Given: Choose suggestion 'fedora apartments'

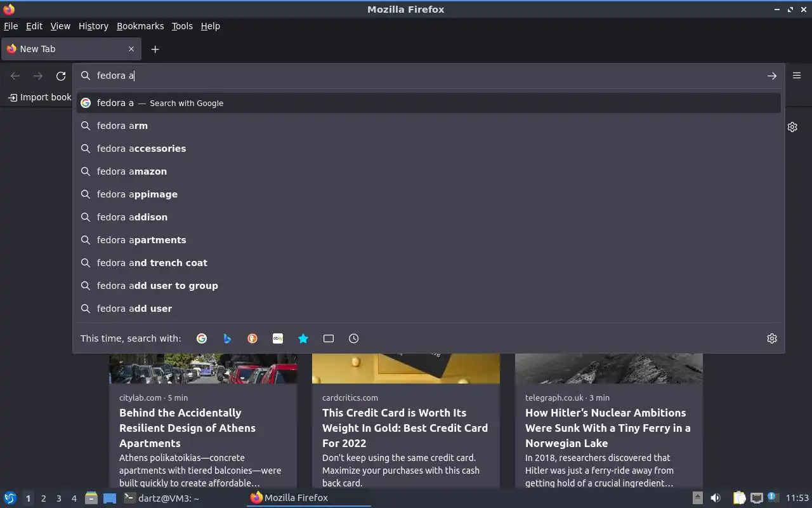Looking at the screenshot, I should 428,240.
